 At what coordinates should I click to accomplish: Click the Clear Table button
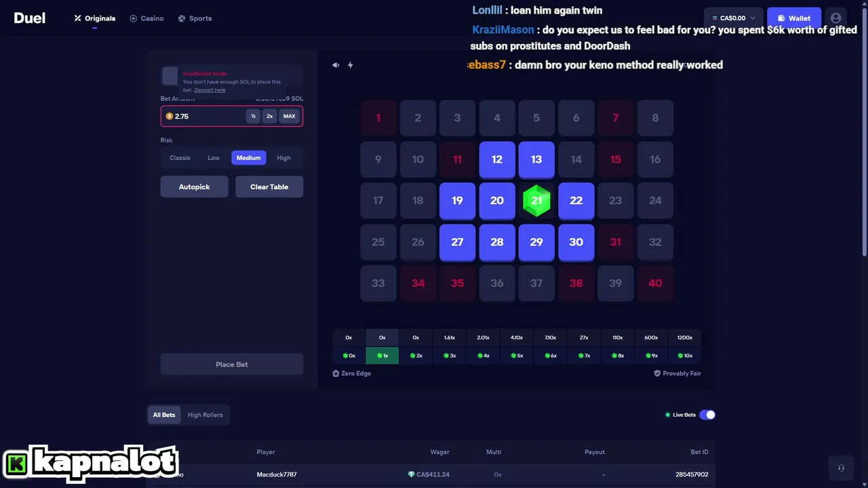(x=269, y=186)
